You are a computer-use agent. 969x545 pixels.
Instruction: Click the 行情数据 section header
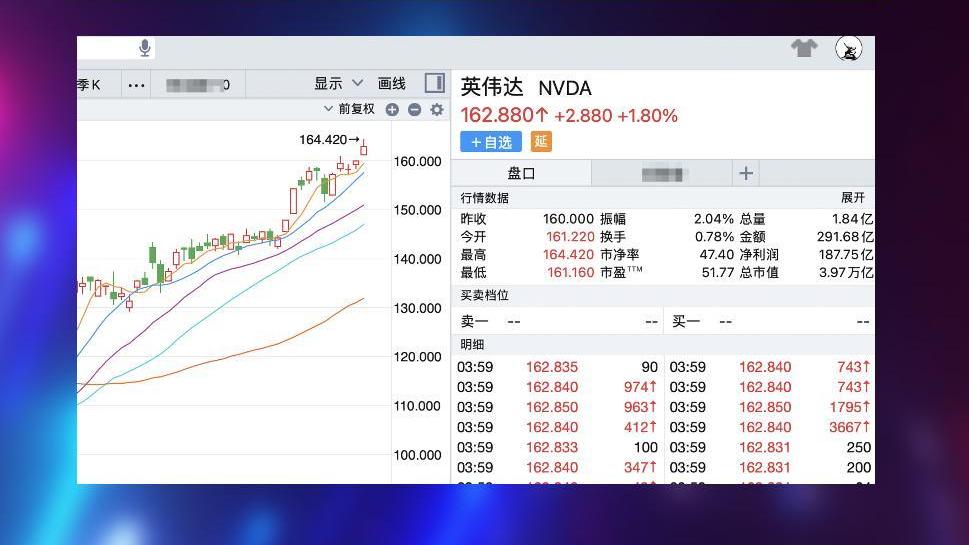click(484, 198)
